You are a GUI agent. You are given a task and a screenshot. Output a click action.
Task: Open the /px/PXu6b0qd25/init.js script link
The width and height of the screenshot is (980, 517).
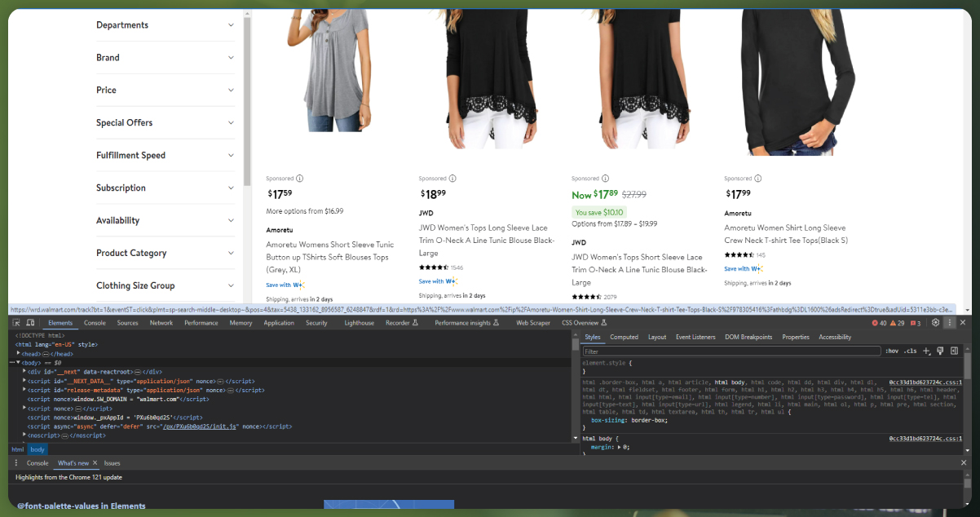(x=200, y=426)
